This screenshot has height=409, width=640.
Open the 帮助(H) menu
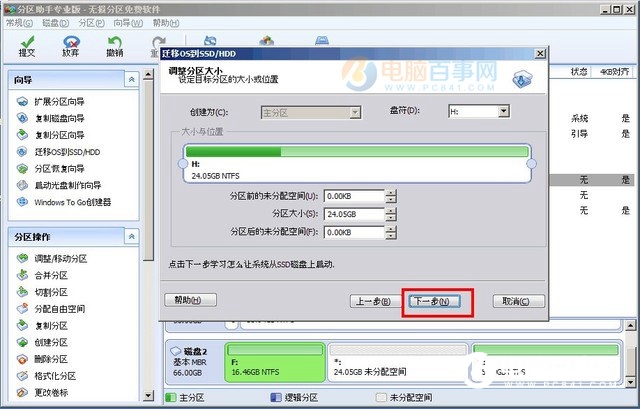click(166, 23)
